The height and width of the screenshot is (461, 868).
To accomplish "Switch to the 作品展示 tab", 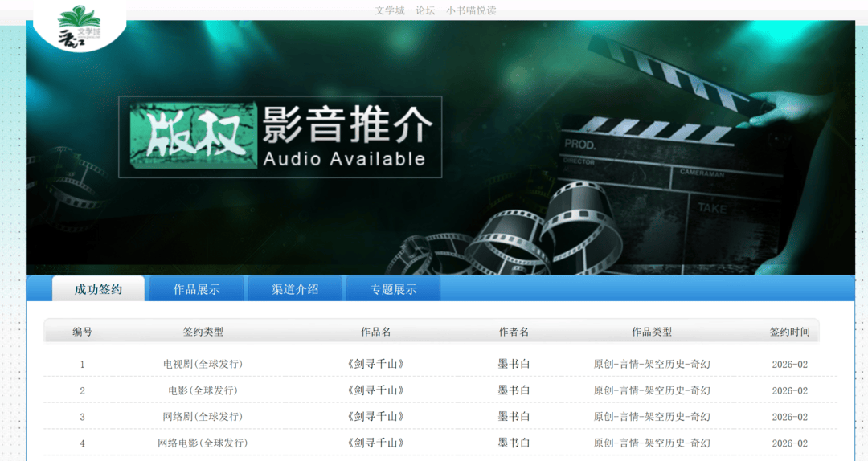I will coord(197,289).
